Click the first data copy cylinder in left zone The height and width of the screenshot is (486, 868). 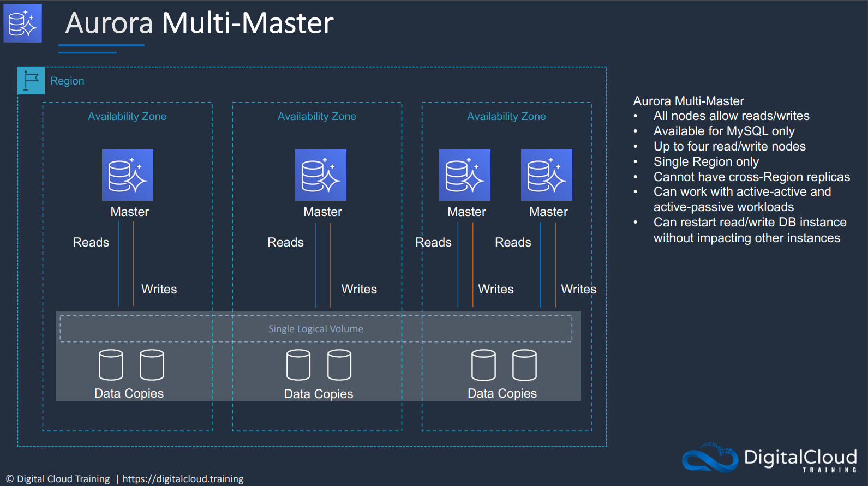point(111,365)
